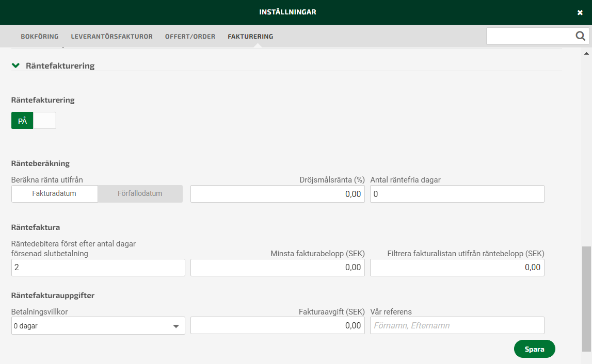This screenshot has height=364, width=592.
Task: Collapse the Räntefakturering section chevron
Action: pyautogui.click(x=15, y=65)
